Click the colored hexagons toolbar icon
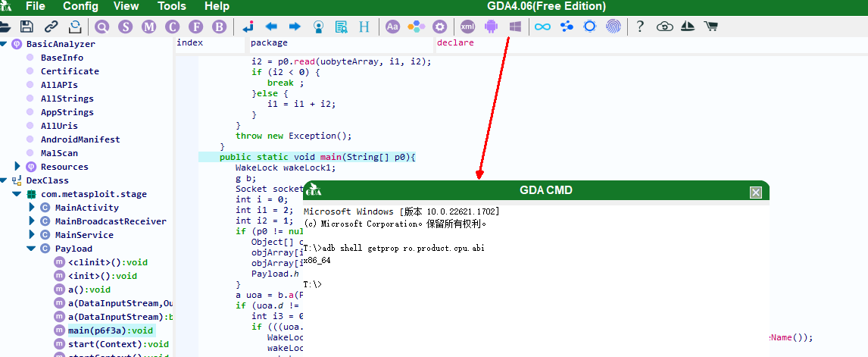 click(x=417, y=26)
